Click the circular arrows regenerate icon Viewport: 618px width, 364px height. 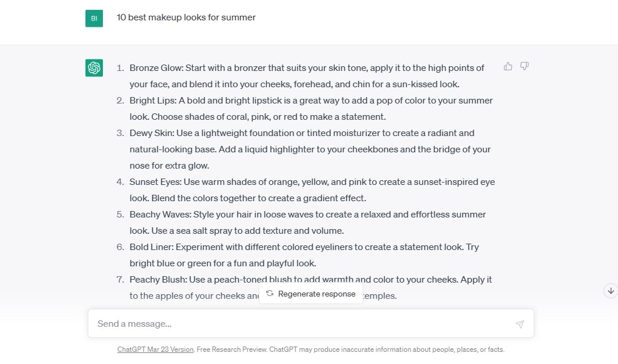tap(270, 294)
